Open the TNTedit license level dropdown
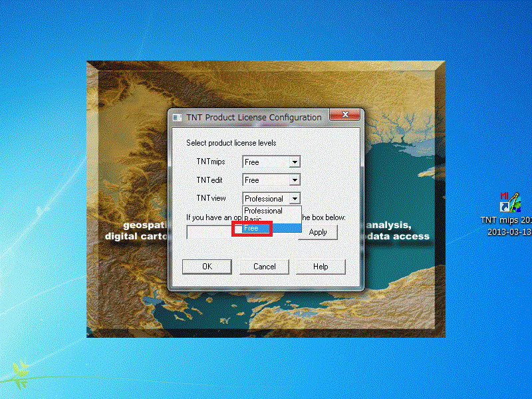 point(295,180)
